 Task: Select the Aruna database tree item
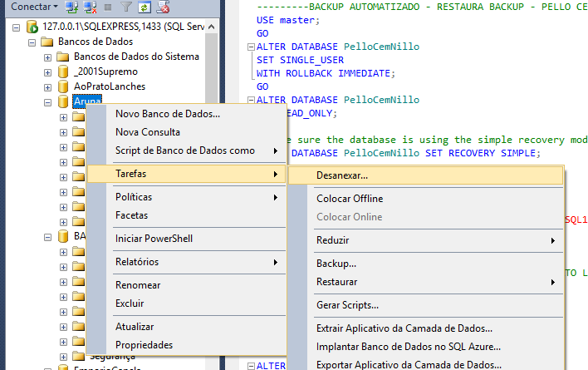[87, 101]
